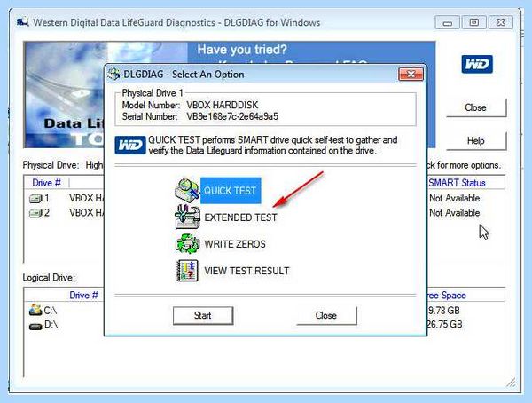Click the physical drive 1 disk icon
This screenshot has width=532, height=403.
tap(35, 199)
